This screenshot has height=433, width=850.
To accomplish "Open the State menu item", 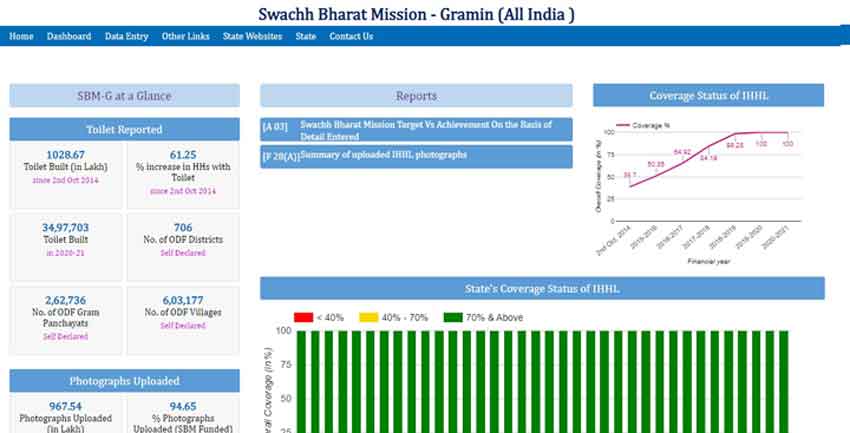I will pos(306,36).
